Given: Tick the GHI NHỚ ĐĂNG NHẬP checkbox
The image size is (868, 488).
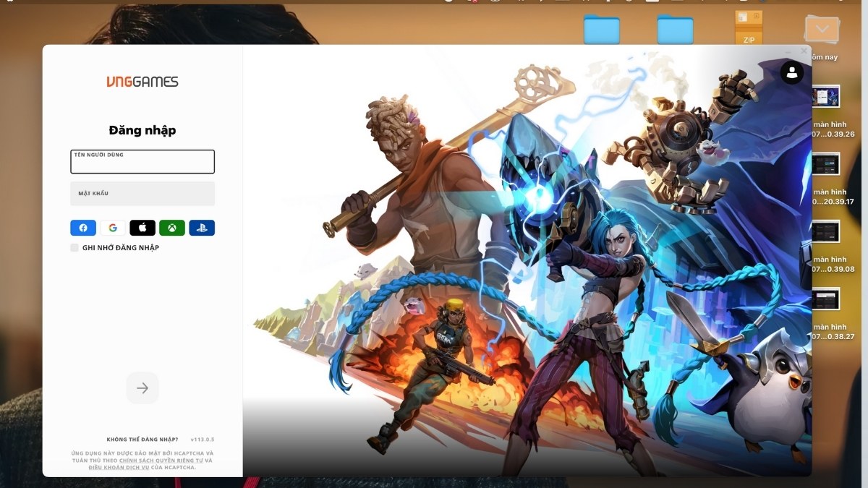Looking at the screenshot, I should (75, 247).
